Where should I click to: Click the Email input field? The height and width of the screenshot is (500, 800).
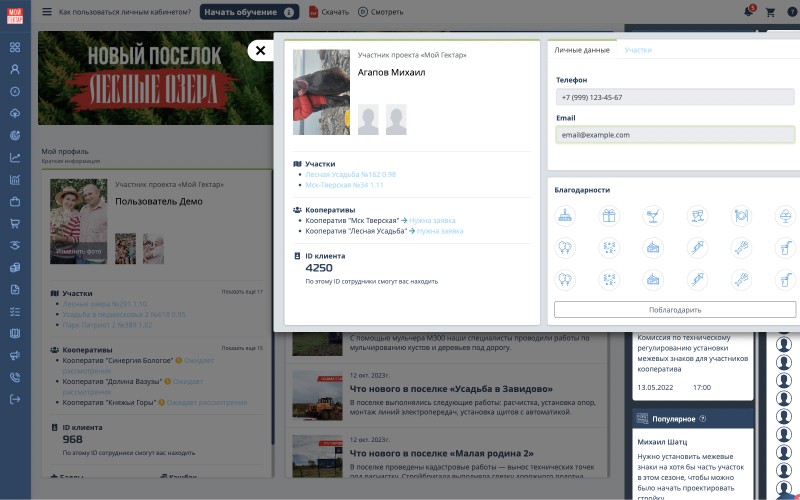(676, 134)
